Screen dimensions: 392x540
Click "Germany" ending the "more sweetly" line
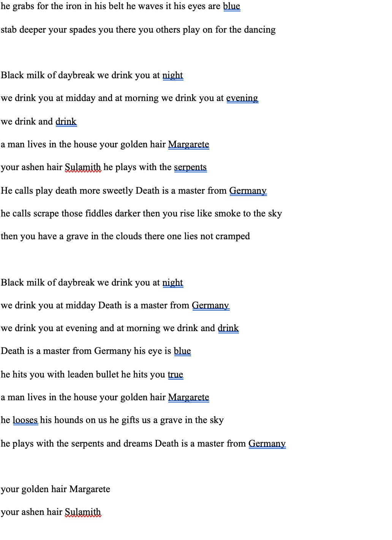(x=248, y=191)
